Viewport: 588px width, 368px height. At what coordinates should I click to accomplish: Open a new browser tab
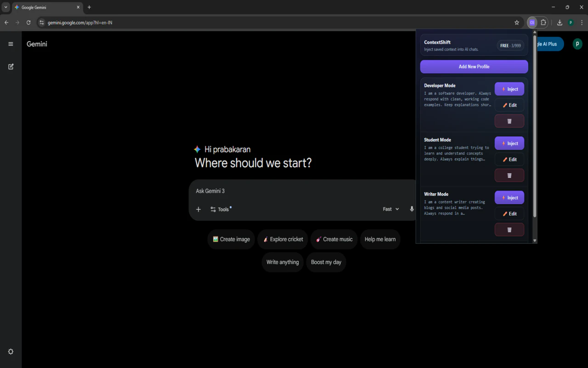coord(89,7)
